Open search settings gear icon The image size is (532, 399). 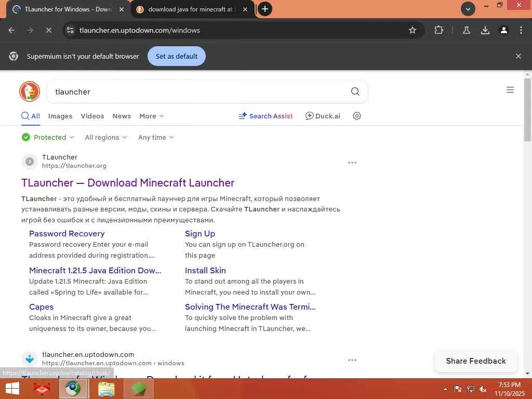coord(356,116)
